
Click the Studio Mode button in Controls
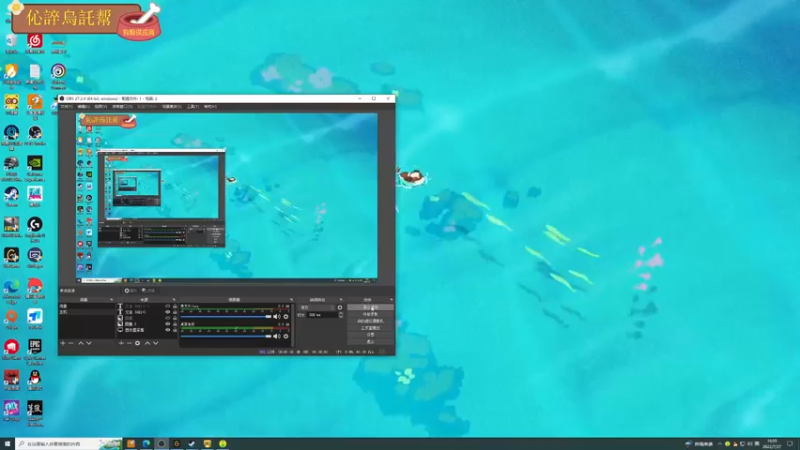pyautogui.click(x=370, y=328)
